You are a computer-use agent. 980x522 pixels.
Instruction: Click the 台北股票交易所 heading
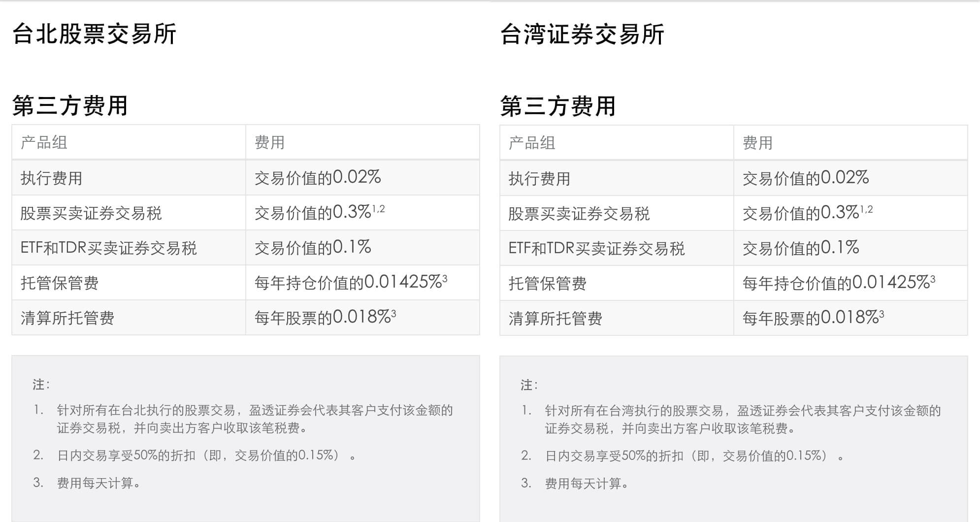click(94, 34)
